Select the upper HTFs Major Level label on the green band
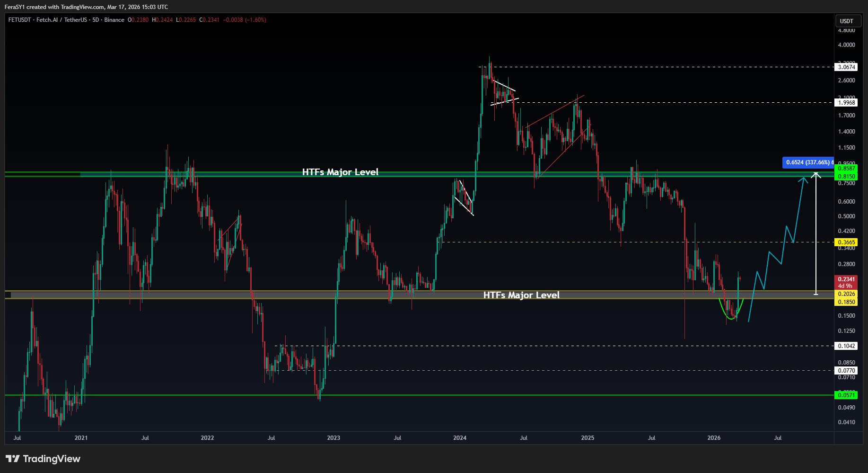868x473 pixels. click(340, 172)
